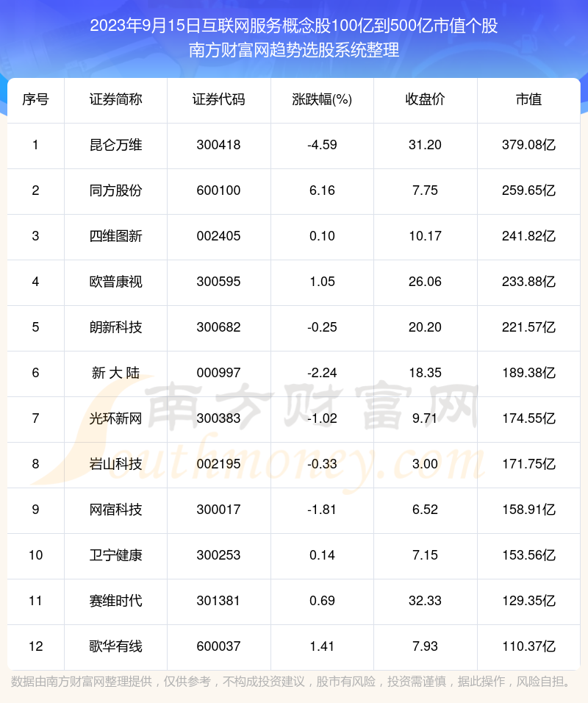Click closing price 20.20

[425, 327]
